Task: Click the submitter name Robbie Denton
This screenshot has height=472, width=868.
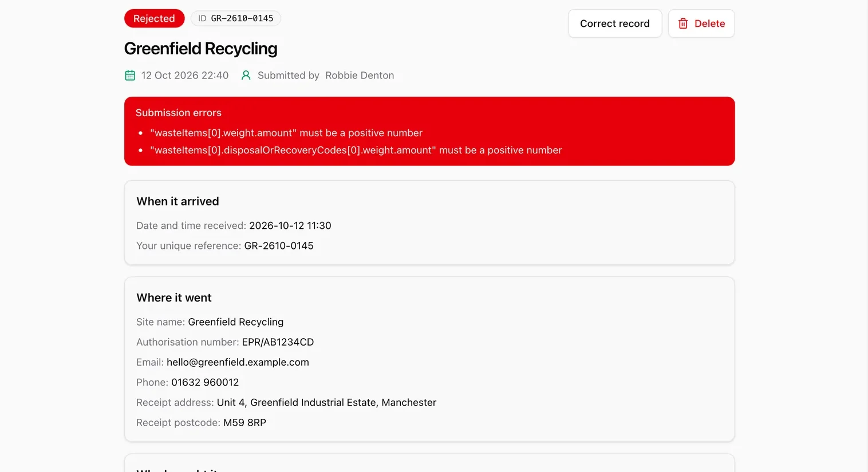Action: [360, 76]
